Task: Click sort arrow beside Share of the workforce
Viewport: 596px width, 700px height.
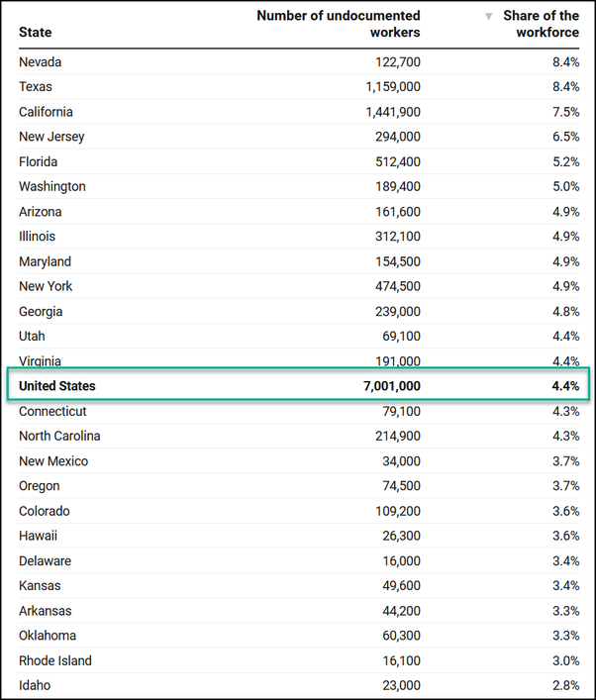Action: click(488, 17)
